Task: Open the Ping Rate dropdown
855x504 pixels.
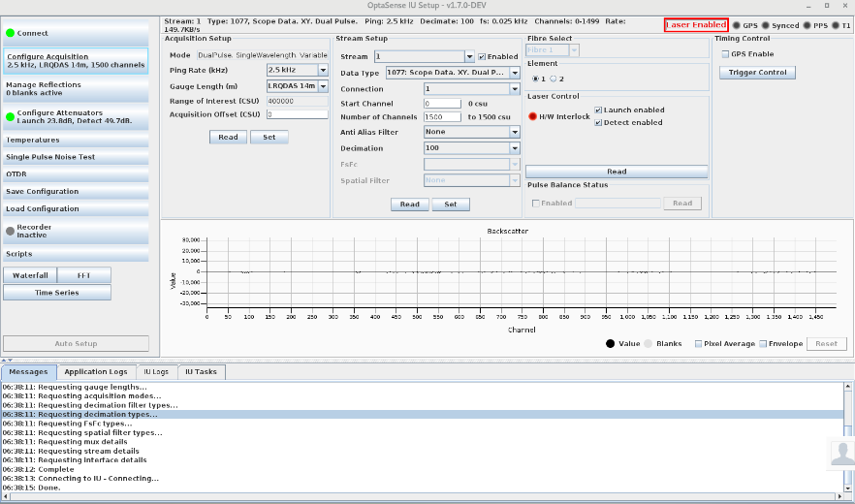Action: click(x=323, y=71)
